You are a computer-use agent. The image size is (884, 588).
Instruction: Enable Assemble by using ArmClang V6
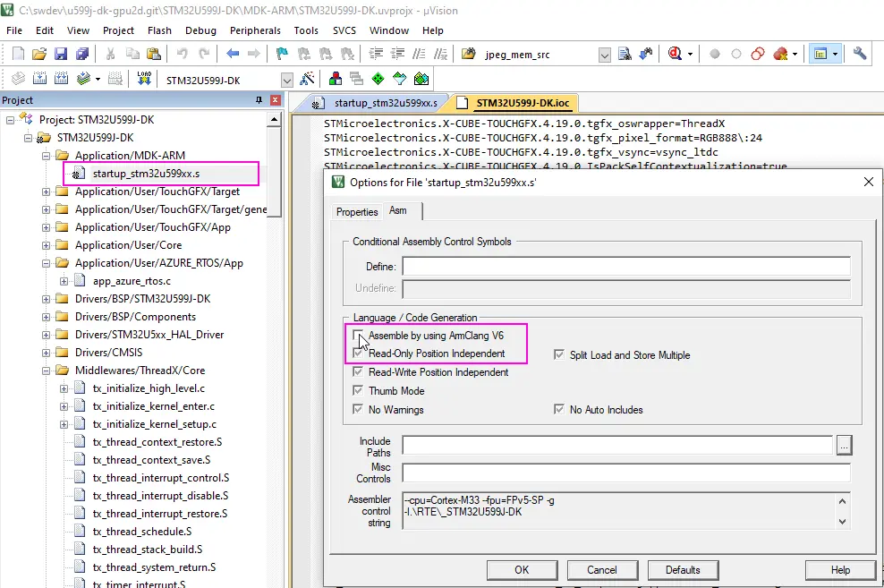[359, 337]
